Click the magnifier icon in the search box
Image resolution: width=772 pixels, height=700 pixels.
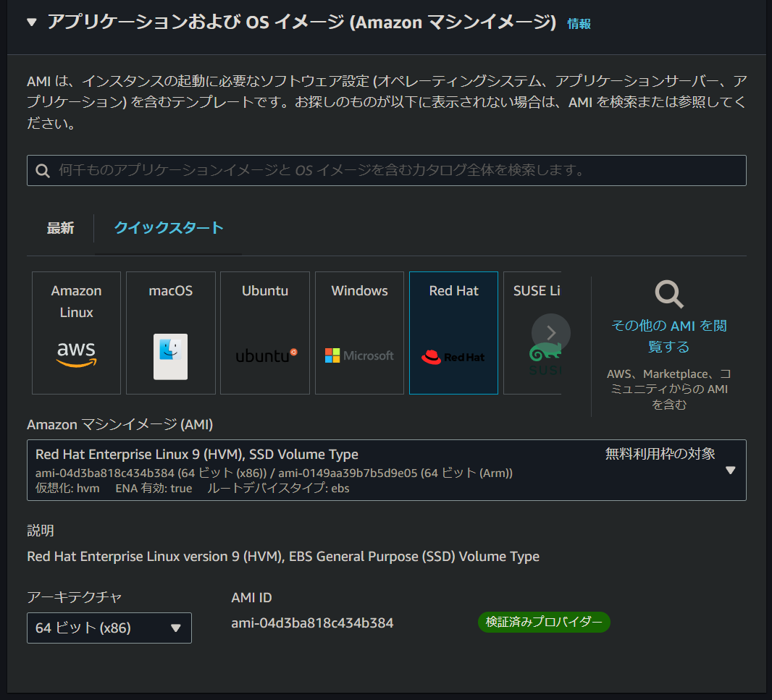click(43, 171)
